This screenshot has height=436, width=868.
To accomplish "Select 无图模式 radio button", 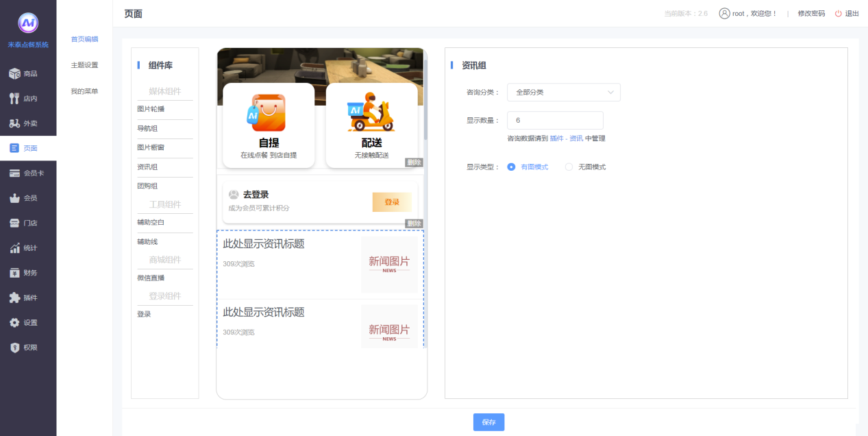I will pyautogui.click(x=569, y=167).
